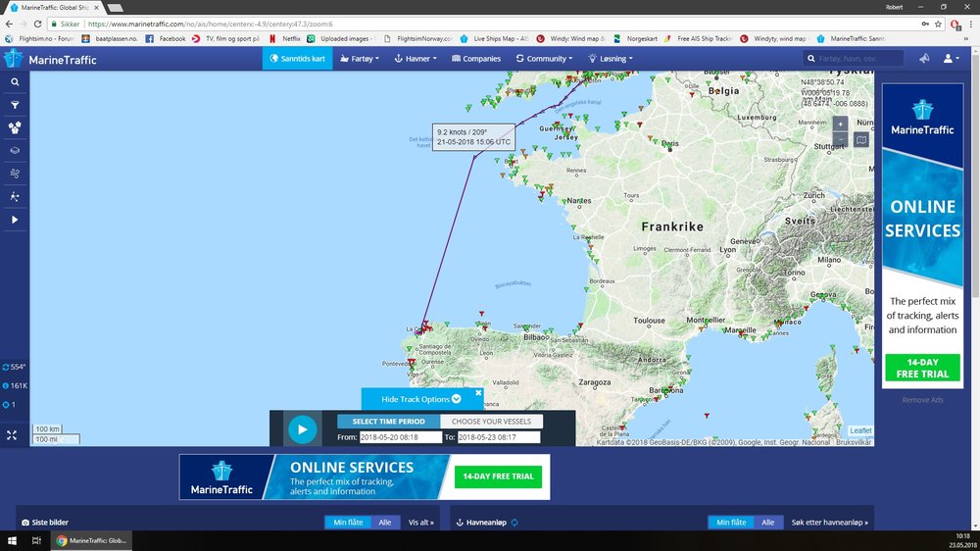Expand the Havner menu
Screen dimensions: 980x551
(415, 59)
